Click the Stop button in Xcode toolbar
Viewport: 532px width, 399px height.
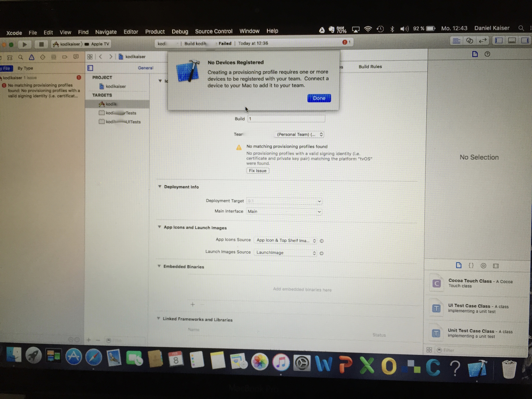(41, 44)
